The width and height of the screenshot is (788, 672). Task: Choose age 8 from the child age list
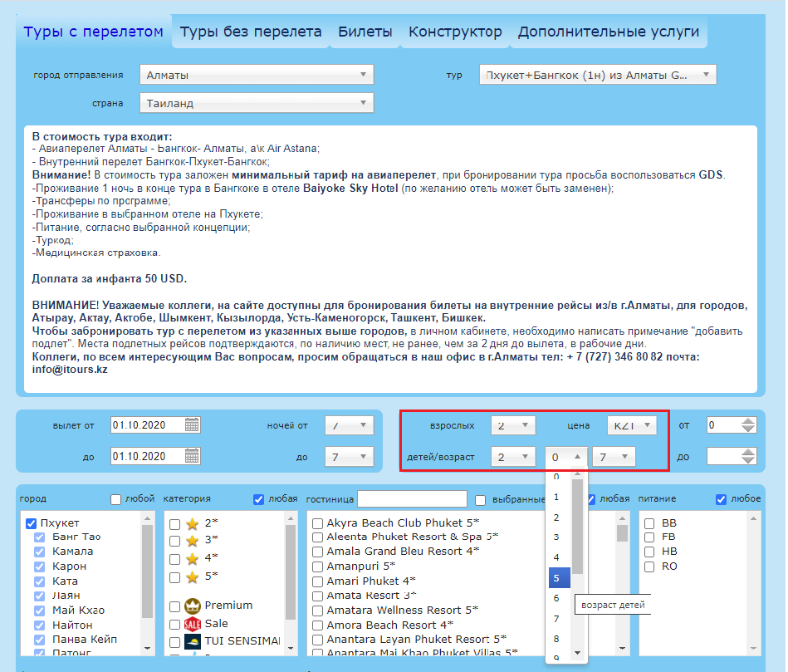[557, 639]
